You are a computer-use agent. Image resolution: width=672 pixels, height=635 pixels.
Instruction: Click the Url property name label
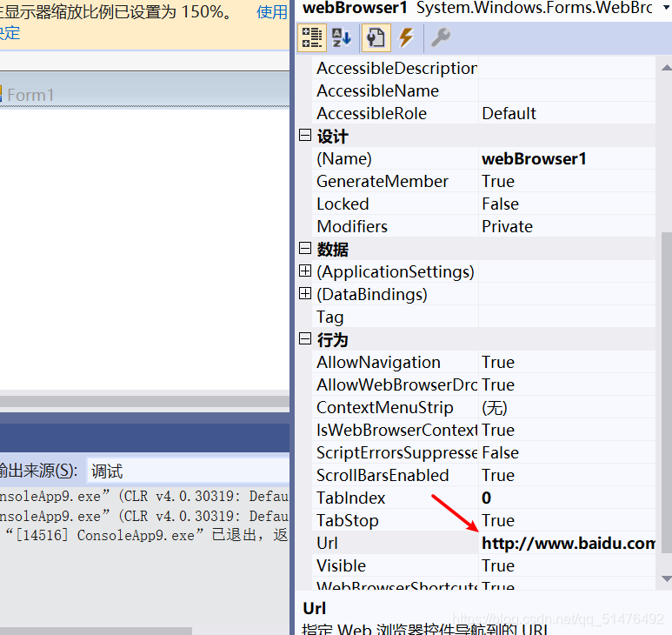point(328,543)
